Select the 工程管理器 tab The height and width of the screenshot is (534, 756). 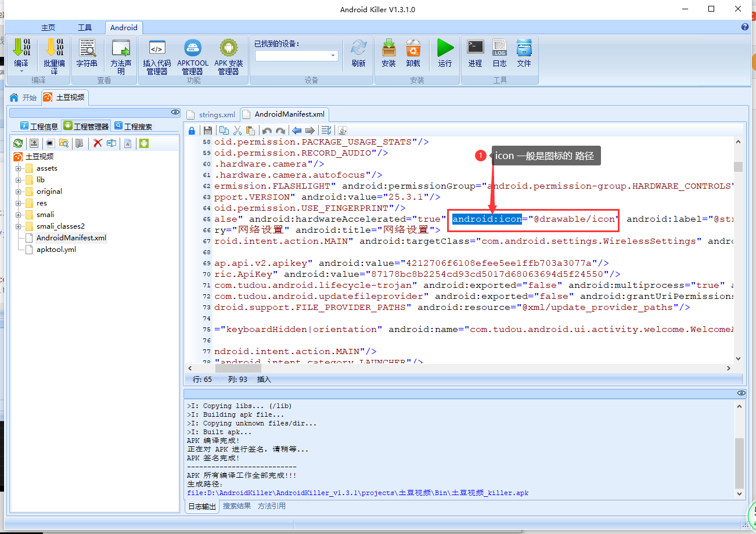click(x=87, y=126)
